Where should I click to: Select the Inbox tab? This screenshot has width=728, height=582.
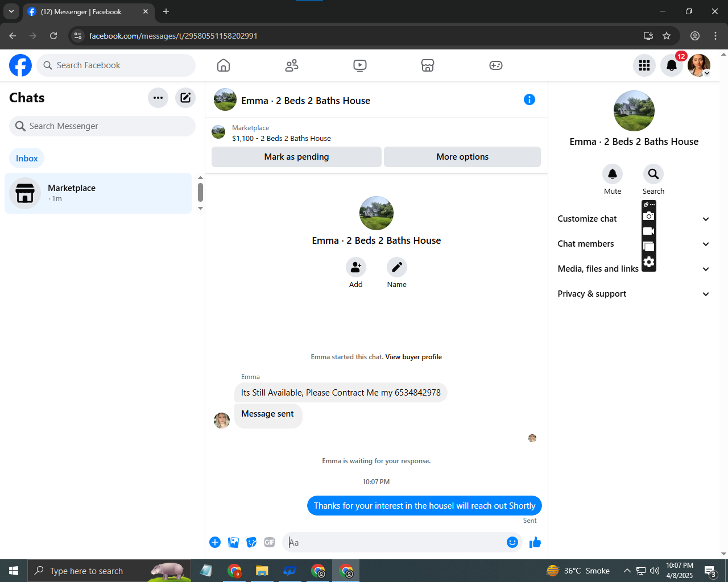27,158
